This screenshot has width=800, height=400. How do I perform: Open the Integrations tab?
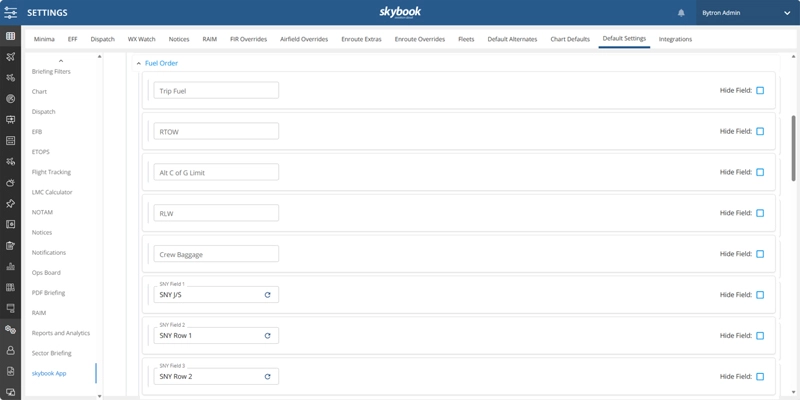(675, 39)
